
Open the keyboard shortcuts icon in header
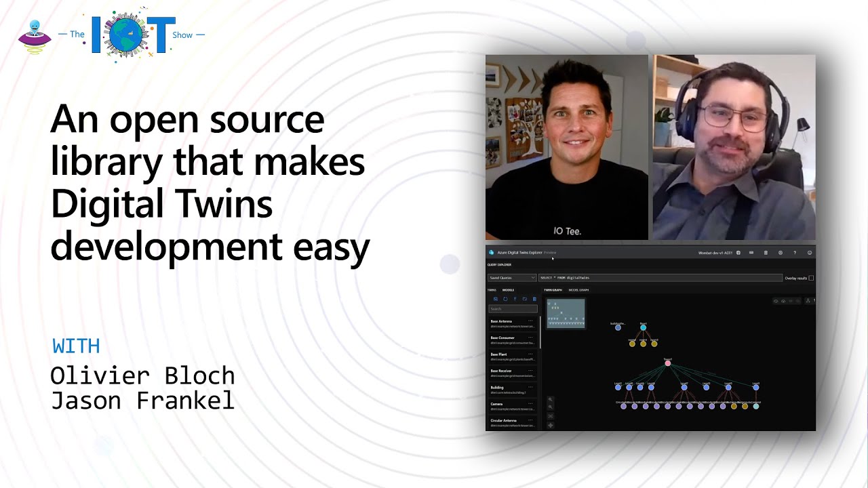[x=751, y=253]
